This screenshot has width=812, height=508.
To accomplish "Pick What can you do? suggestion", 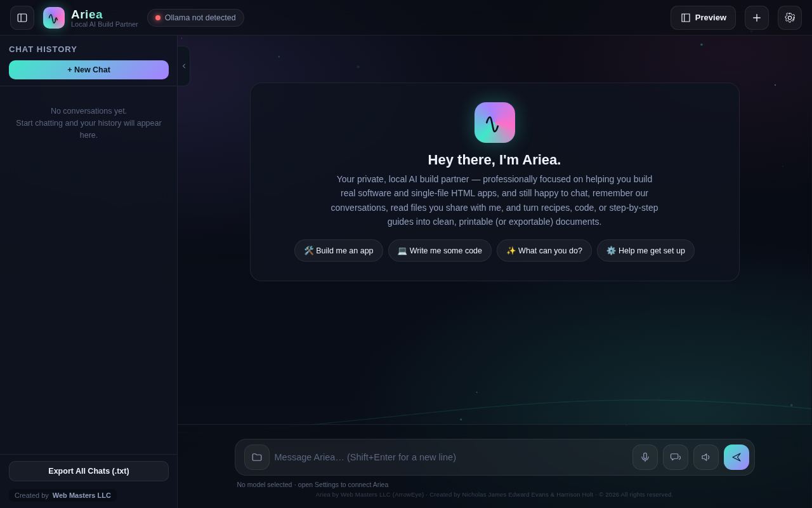I will [544, 251].
